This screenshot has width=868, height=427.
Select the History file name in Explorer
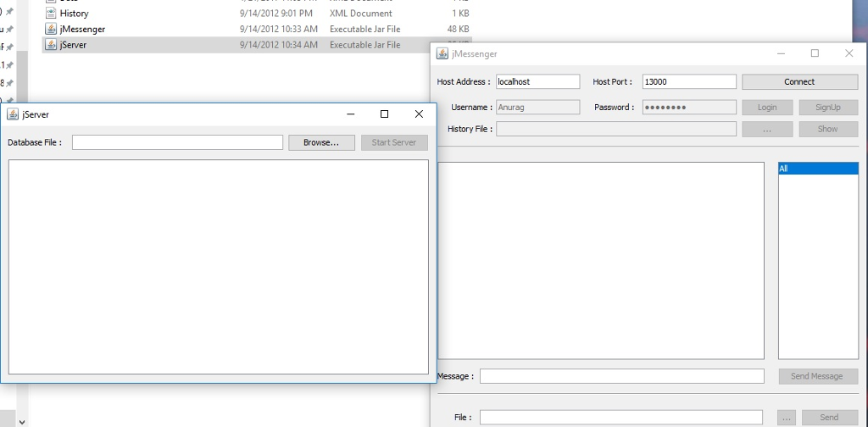click(x=75, y=13)
